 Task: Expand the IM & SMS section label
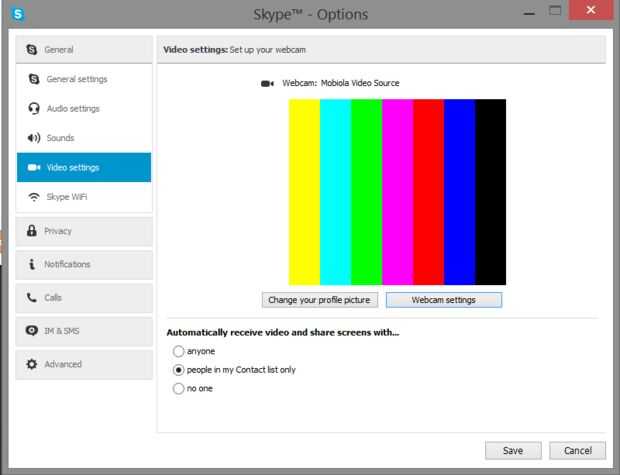(62, 331)
